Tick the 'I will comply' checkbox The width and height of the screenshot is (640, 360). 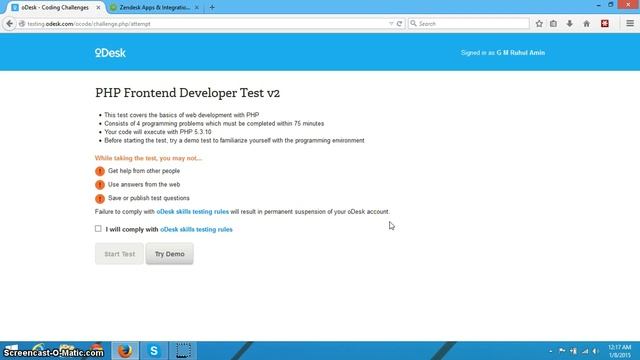pos(98,229)
